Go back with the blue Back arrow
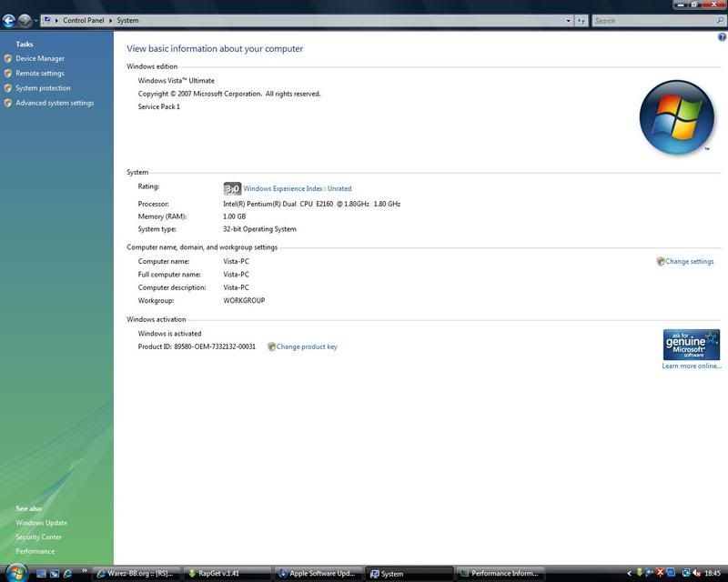 click(x=9, y=20)
